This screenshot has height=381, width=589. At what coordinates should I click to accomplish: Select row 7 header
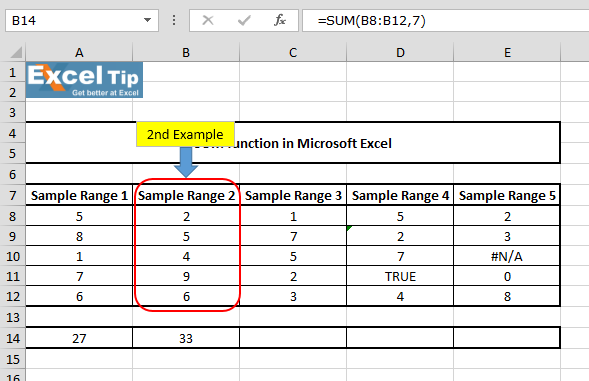click(13, 195)
